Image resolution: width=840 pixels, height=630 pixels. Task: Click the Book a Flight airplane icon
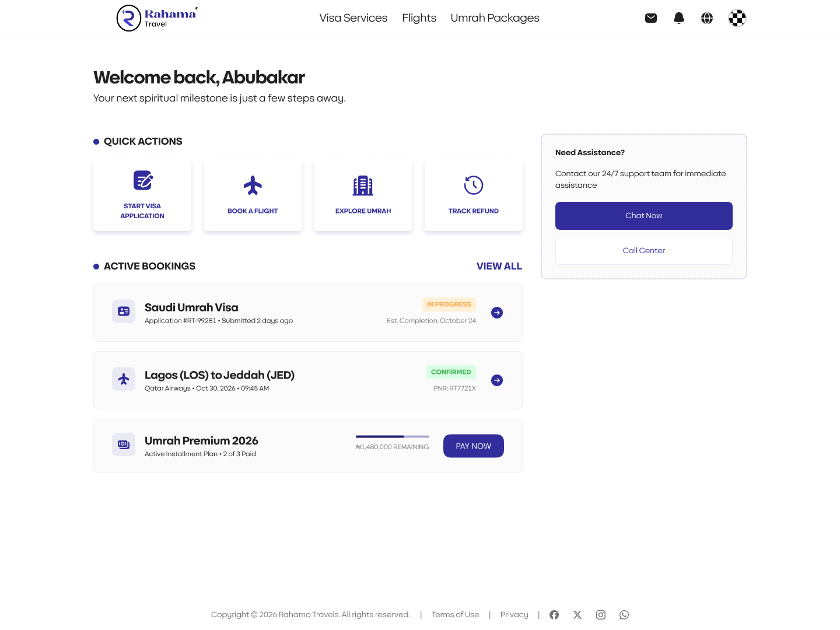[x=253, y=185]
